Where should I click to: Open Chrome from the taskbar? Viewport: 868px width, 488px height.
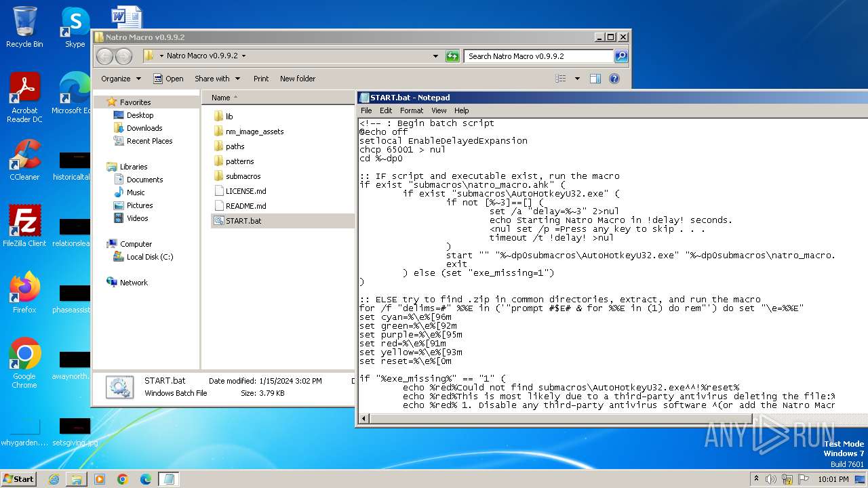coord(123,479)
